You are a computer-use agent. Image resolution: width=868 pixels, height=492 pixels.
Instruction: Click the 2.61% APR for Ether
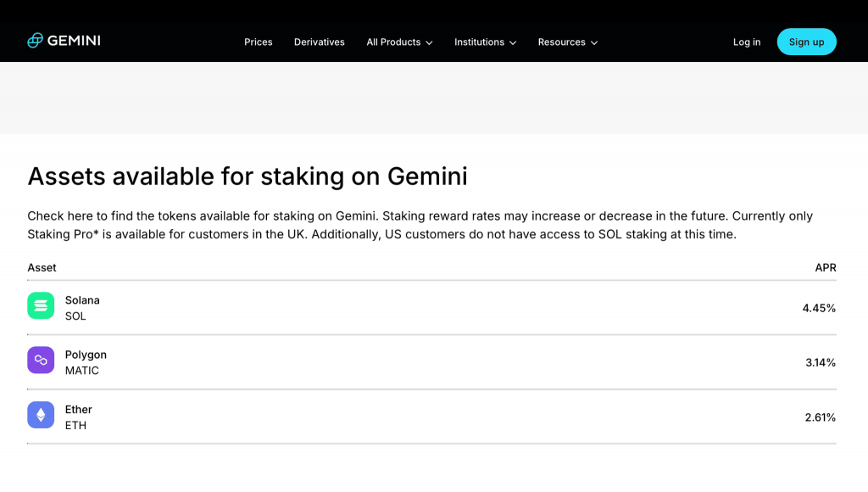tap(821, 417)
